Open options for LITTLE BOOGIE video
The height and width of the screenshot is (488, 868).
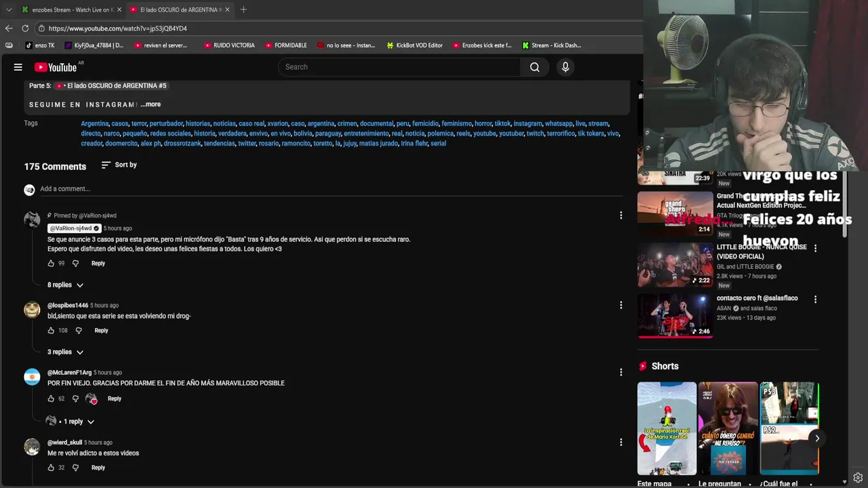(815, 249)
